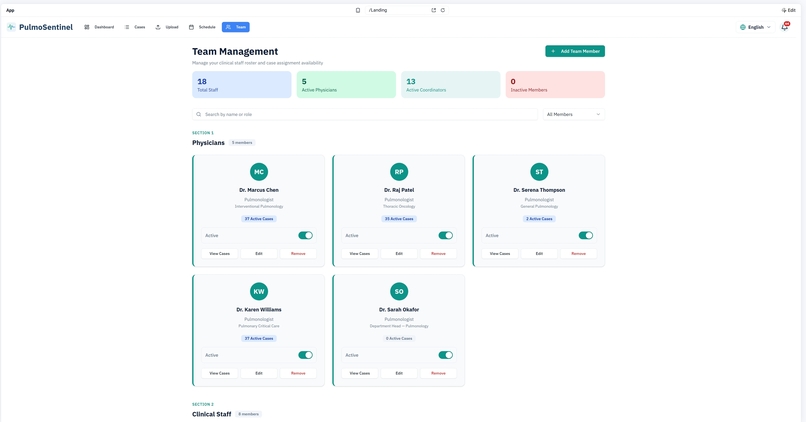The width and height of the screenshot is (806, 422).
Task: Toggle Active switch for Dr. Karen Williams
Action: point(305,355)
